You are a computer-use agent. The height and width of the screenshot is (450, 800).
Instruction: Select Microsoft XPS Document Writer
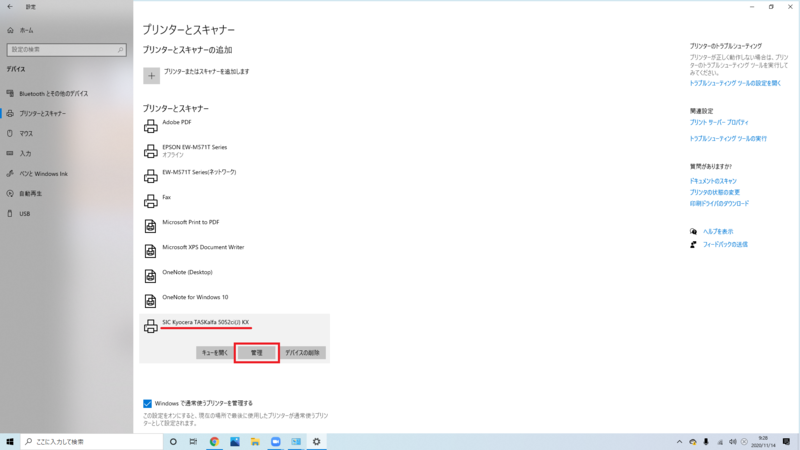pos(203,247)
